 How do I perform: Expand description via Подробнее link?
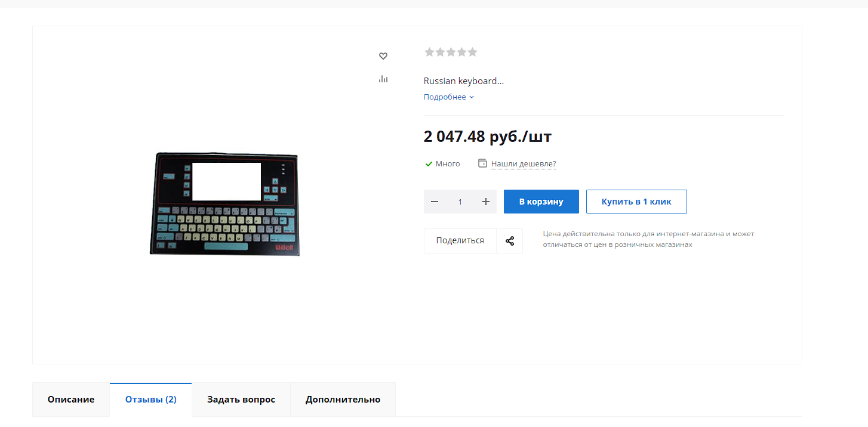click(445, 97)
